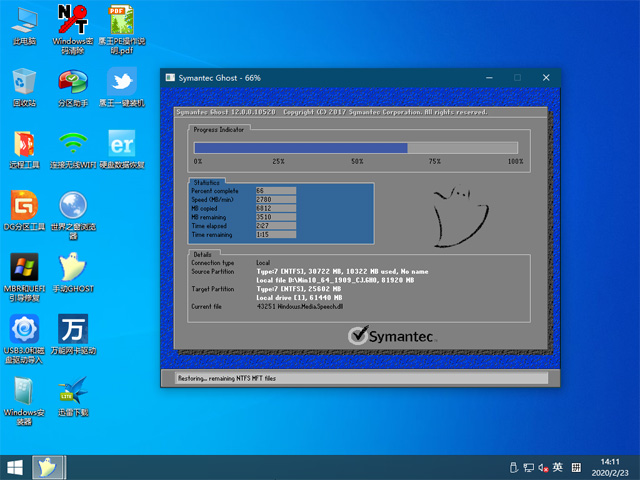Click the MB copied value 6812
640x480 pixels.
276,208
